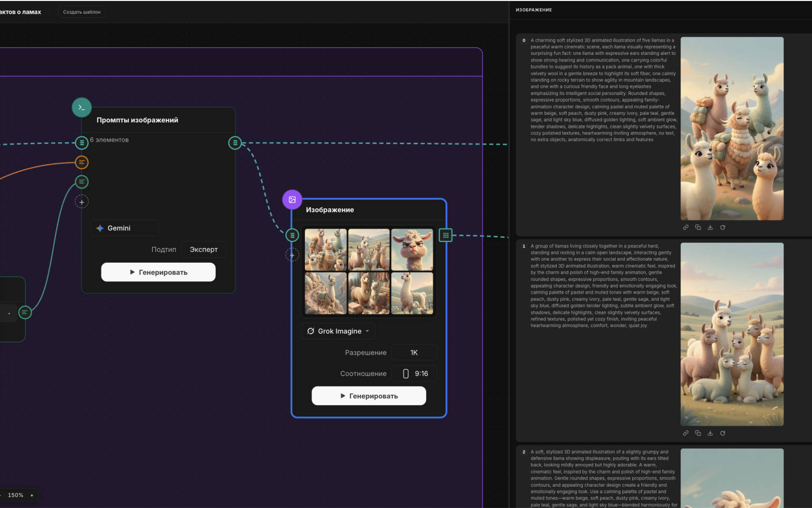
Task: Regenerate image 0 in results panel
Action: [723, 228]
